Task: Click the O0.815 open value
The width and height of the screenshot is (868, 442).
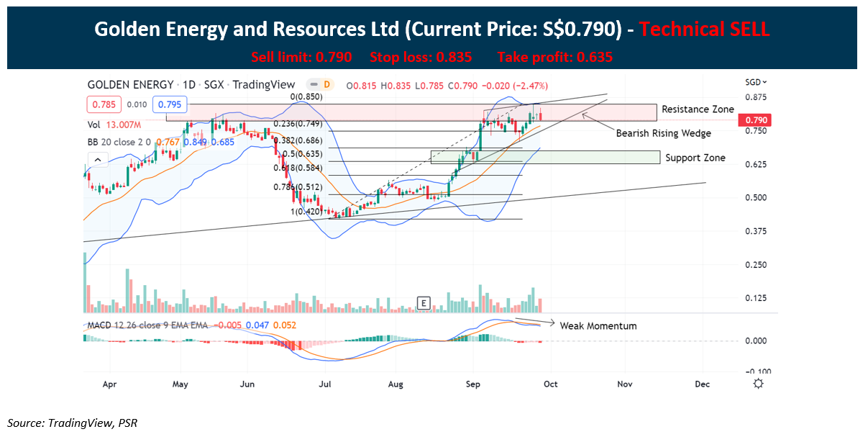Action: (x=362, y=85)
